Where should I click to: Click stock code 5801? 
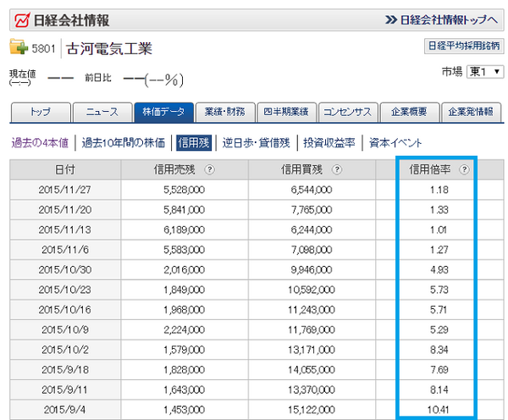click(x=43, y=49)
